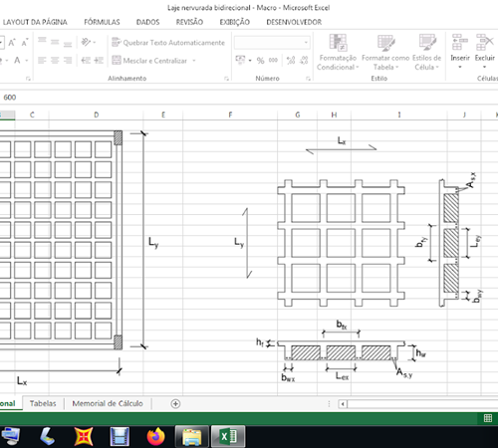Decrease font size with small A icon
Screen dimensions: 498x448
click(25, 43)
